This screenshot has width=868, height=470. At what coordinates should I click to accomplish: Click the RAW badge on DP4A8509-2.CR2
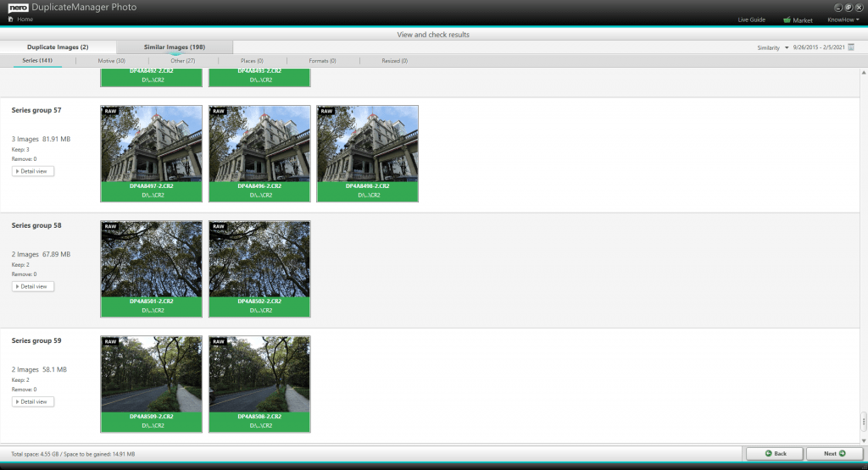pyautogui.click(x=110, y=342)
